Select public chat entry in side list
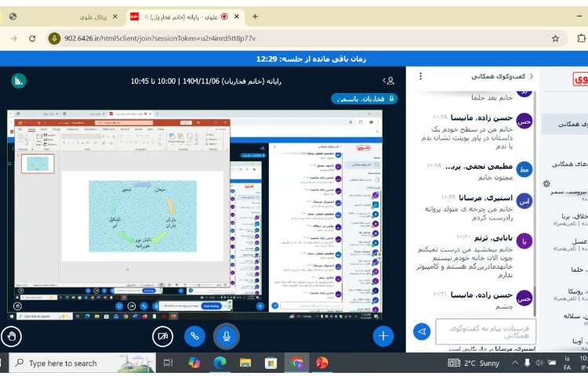The width and height of the screenshot is (588, 376). pyautogui.click(x=564, y=125)
